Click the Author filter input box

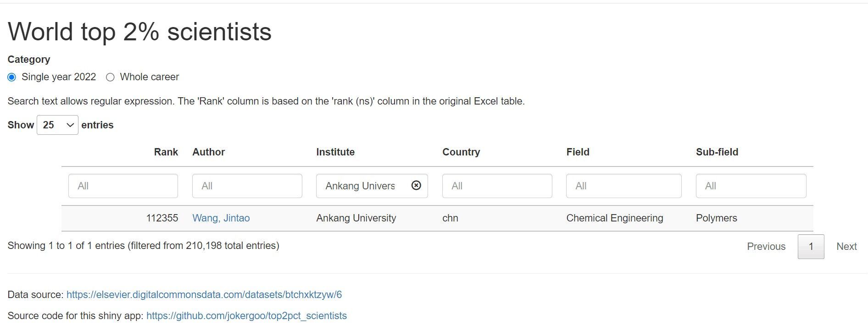(247, 186)
